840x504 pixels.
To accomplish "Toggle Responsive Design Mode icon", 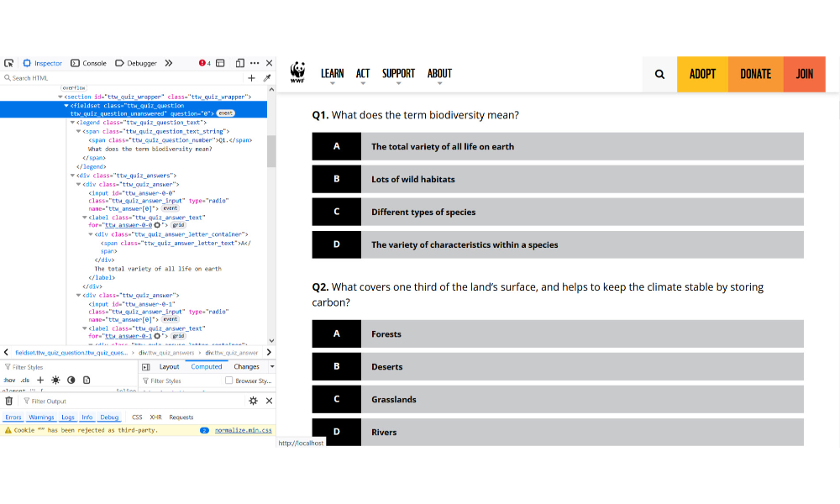I will [x=240, y=63].
